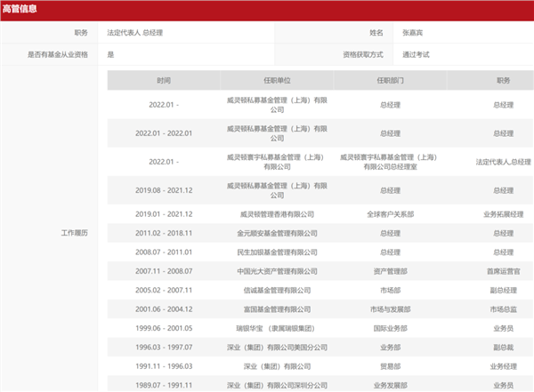Select the 首席运营官 title cell

[503, 271]
